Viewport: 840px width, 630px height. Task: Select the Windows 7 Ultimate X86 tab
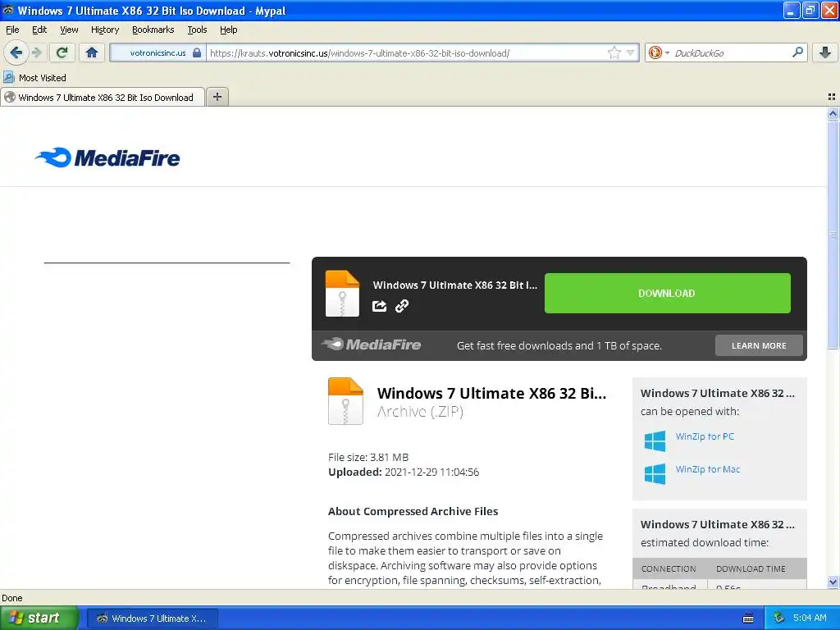[x=103, y=97]
